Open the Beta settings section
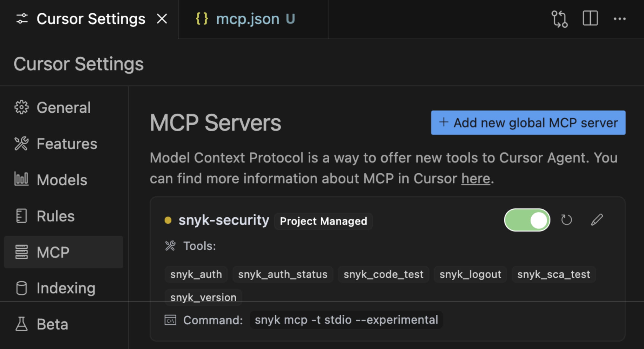 (63, 324)
